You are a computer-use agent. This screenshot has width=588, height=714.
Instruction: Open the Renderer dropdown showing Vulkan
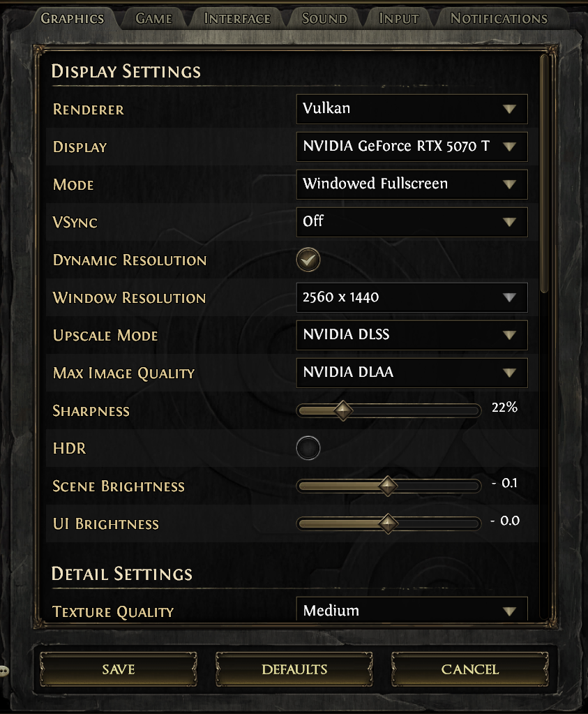coord(412,109)
